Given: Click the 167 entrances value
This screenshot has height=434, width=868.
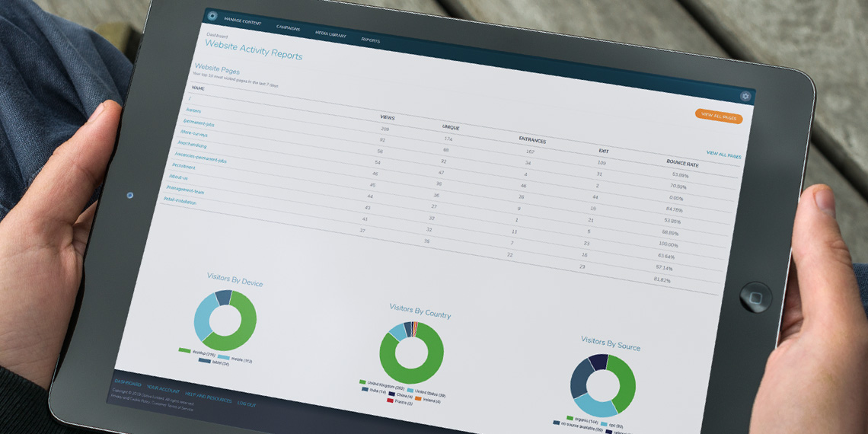Looking at the screenshot, I should coord(531,151).
